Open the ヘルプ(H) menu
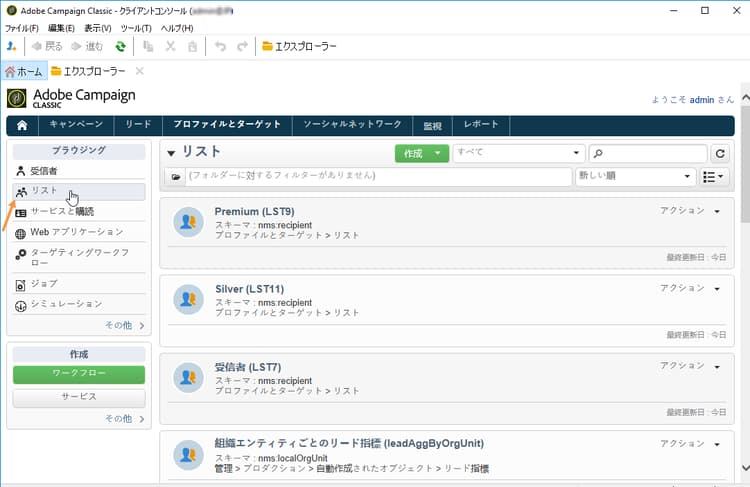The height and width of the screenshot is (487, 750). tap(177, 28)
